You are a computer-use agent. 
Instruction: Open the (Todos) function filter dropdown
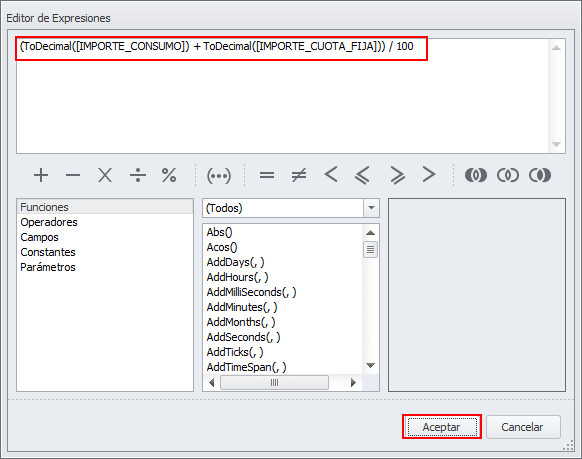point(371,208)
